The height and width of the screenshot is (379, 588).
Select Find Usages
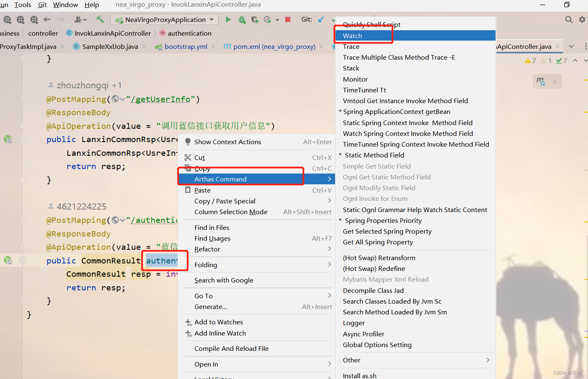click(x=257, y=238)
